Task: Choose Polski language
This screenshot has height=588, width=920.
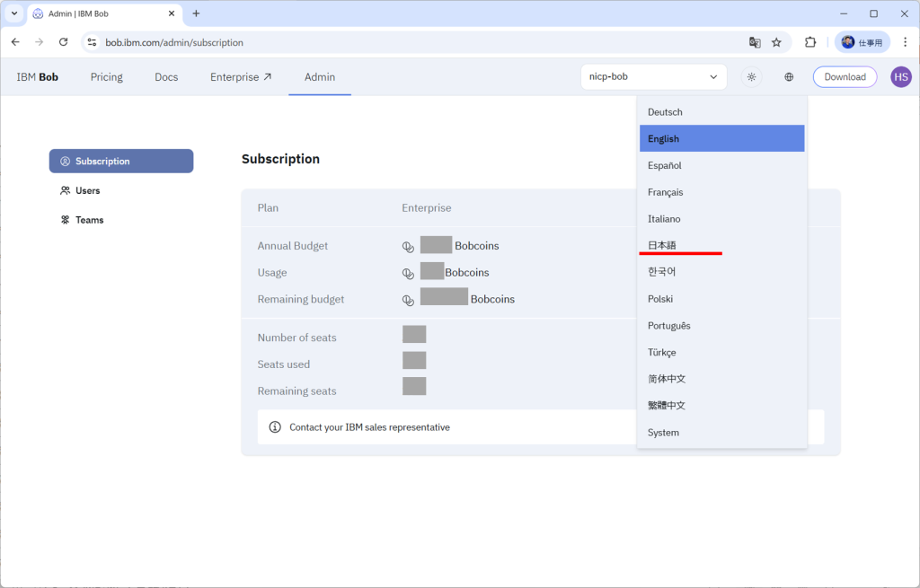Action: pyautogui.click(x=722, y=299)
